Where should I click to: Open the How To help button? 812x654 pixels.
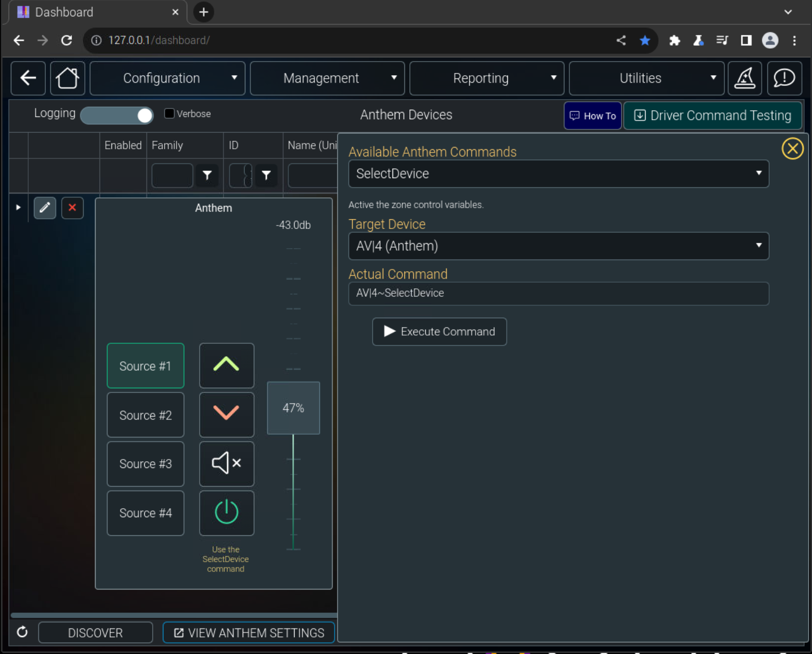(593, 115)
